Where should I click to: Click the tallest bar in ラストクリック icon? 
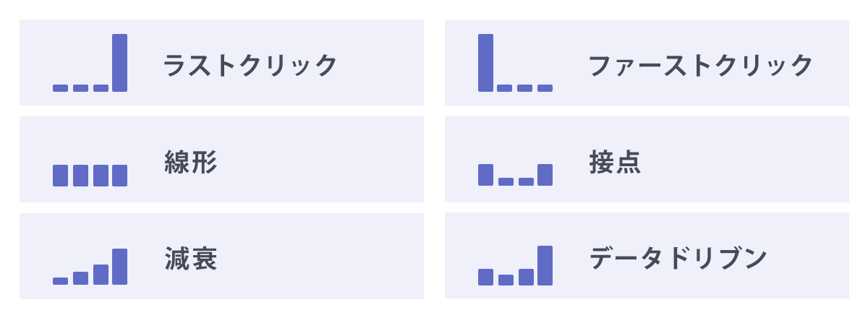[x=120, y=63]
